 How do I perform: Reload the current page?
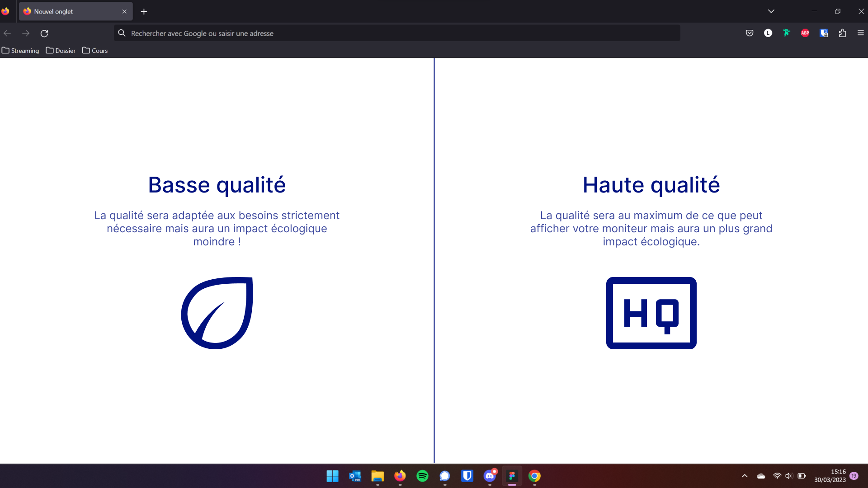[x=44, y=33]
